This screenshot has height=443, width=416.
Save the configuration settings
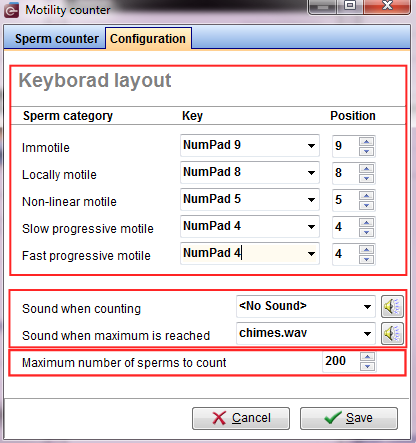point(349,418)
